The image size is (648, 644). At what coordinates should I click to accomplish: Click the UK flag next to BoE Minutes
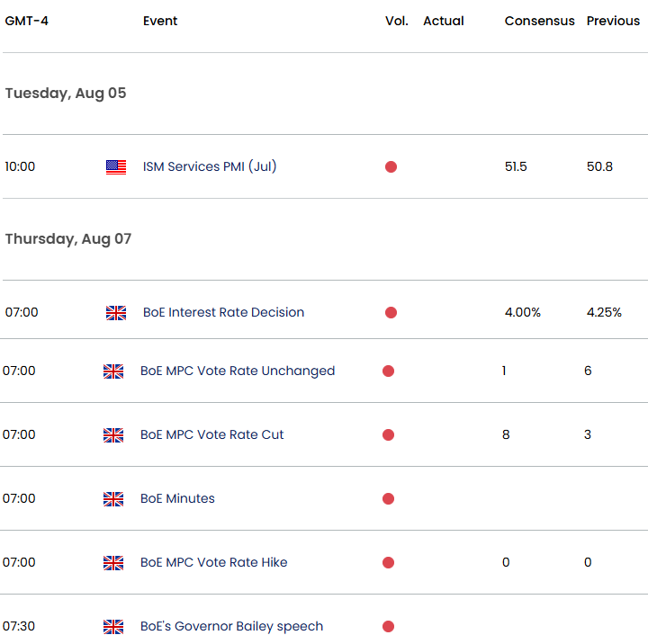point(113,498)
